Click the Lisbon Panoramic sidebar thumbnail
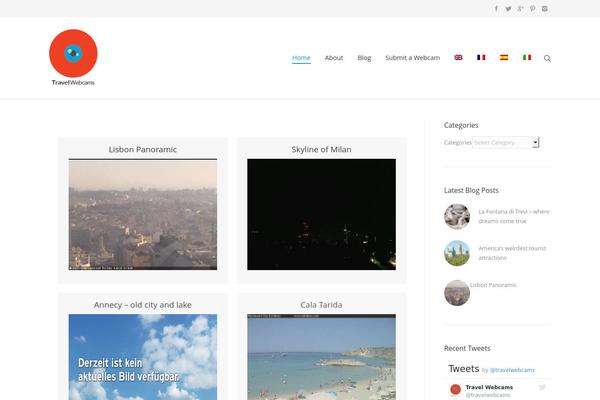Viewport: 600px width, 400px height. point(457,293)
